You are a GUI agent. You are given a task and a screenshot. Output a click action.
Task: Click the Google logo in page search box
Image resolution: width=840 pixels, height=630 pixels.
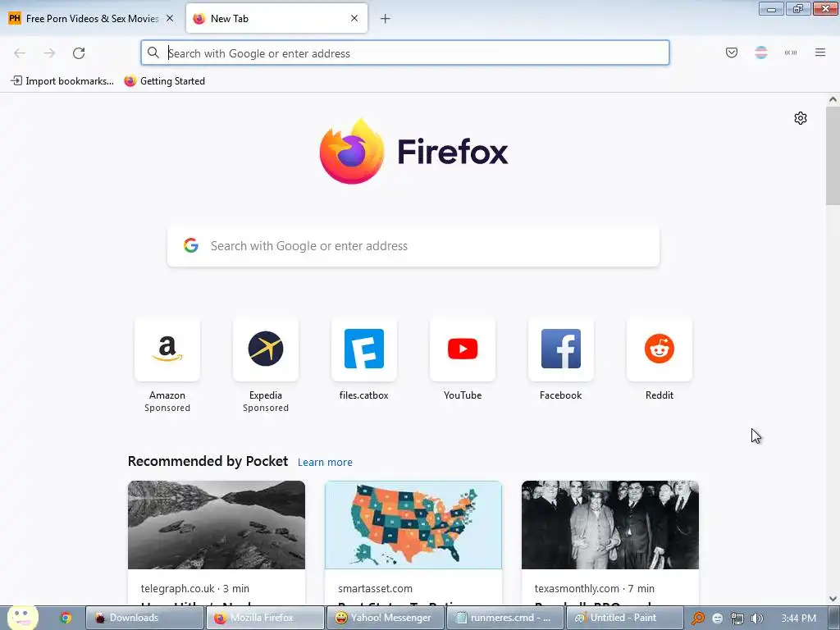(191, 246)
